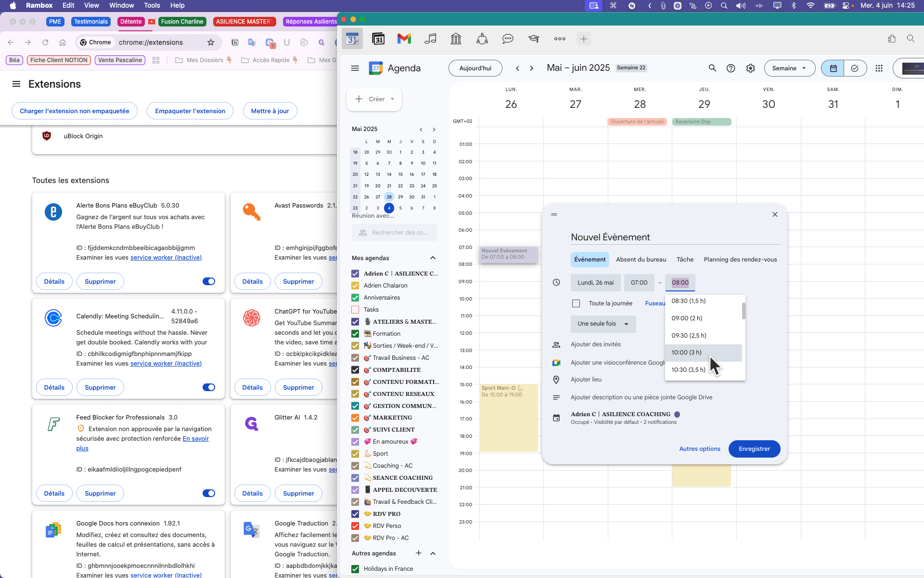The width and height of the screenshot is (924, 578).
Task: Open the Tools menu in menu bar
Action: coord(152,5)
